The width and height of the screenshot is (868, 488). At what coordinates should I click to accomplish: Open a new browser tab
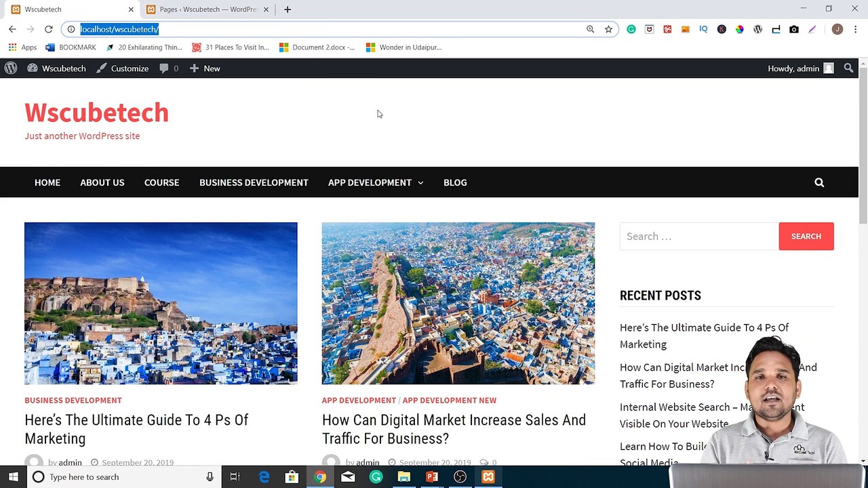(288, 9)
